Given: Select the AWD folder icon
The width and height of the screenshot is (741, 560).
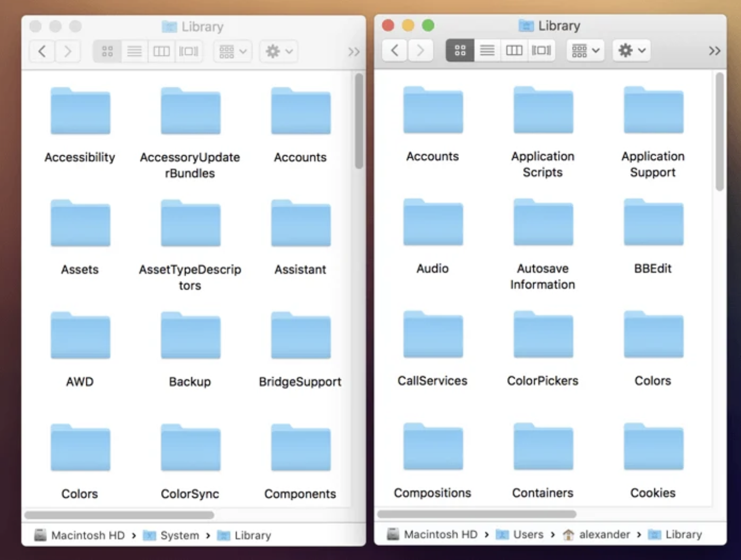Looking at the screenshot, I should (x=80, y=335).
